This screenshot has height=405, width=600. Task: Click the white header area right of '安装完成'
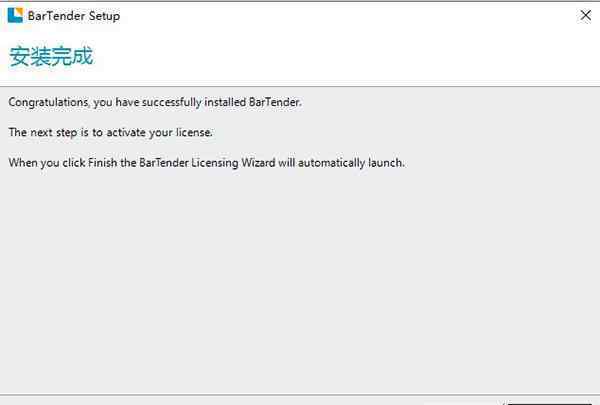344,56
